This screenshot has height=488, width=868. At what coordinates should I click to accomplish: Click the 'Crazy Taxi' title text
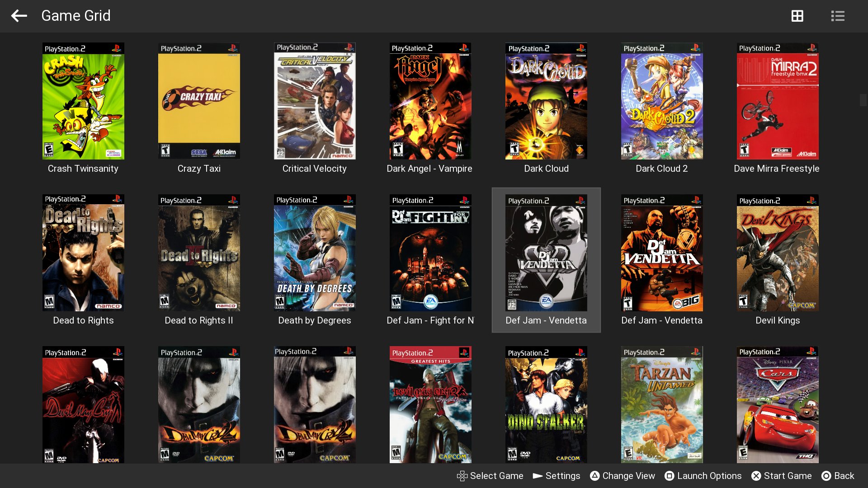(x=199, y=169)
